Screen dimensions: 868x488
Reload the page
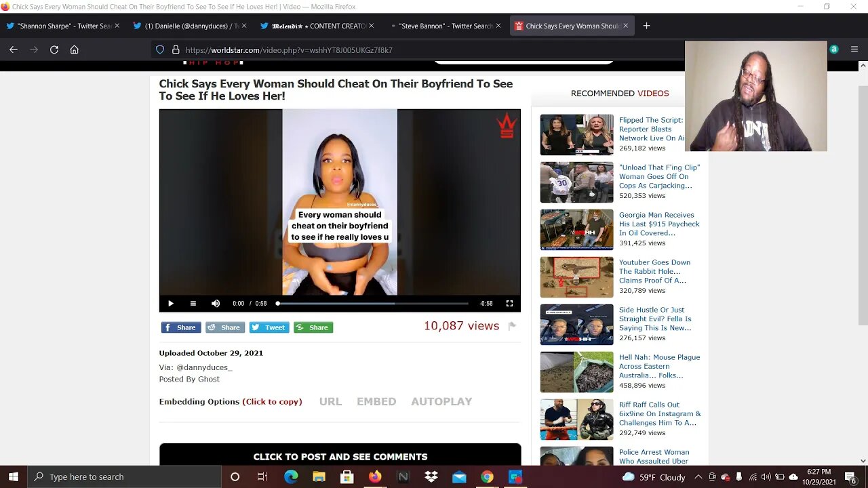coord(54,49)
